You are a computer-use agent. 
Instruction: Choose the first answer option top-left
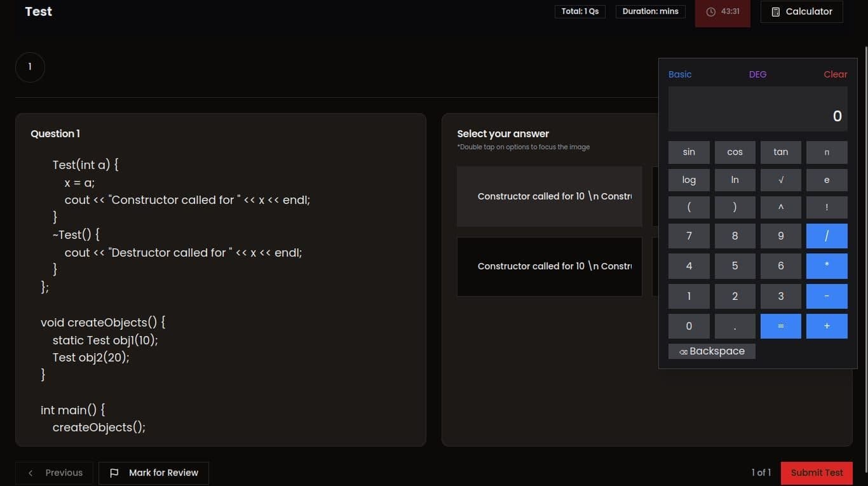click(x=549, y=196)
